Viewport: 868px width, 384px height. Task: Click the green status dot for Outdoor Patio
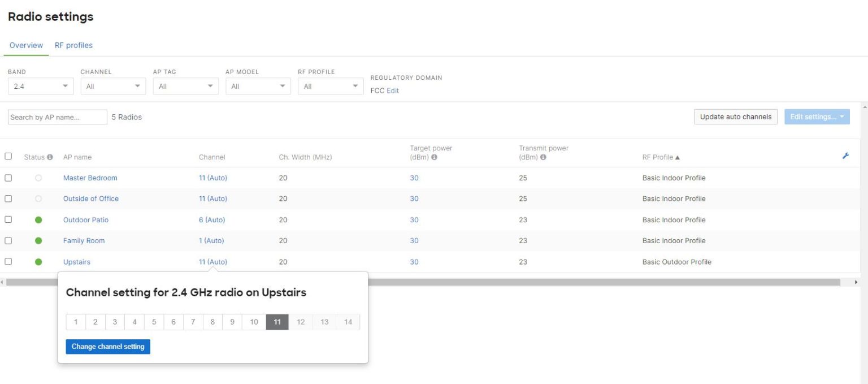[38, 219]
